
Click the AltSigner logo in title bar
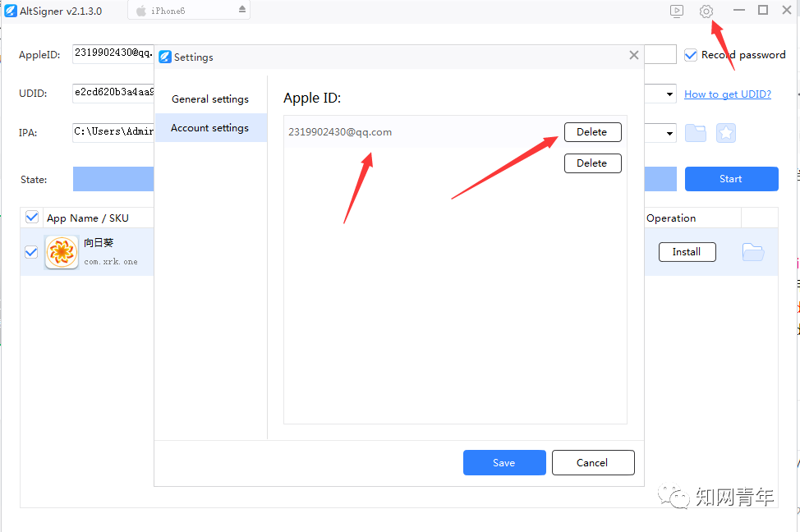click(x=10, y=11)
